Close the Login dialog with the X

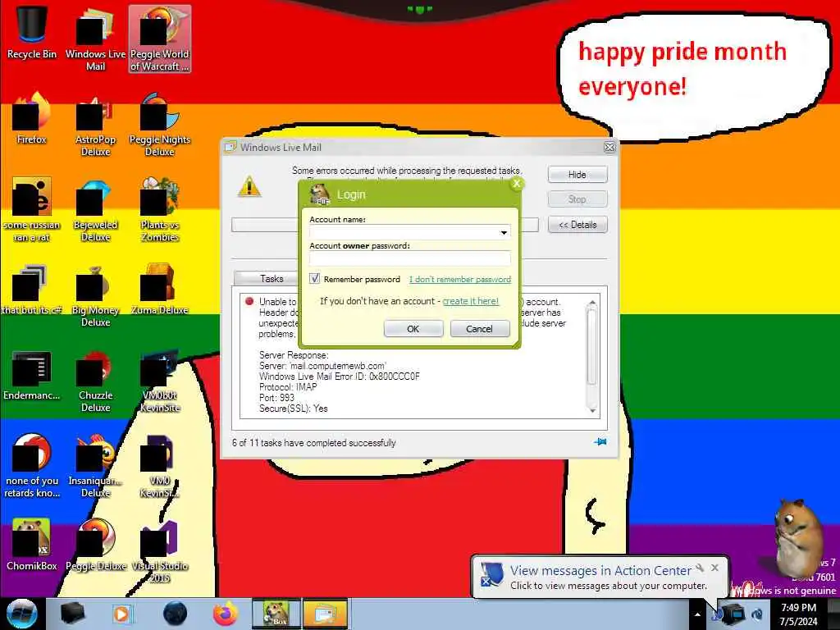coord(517,183)
